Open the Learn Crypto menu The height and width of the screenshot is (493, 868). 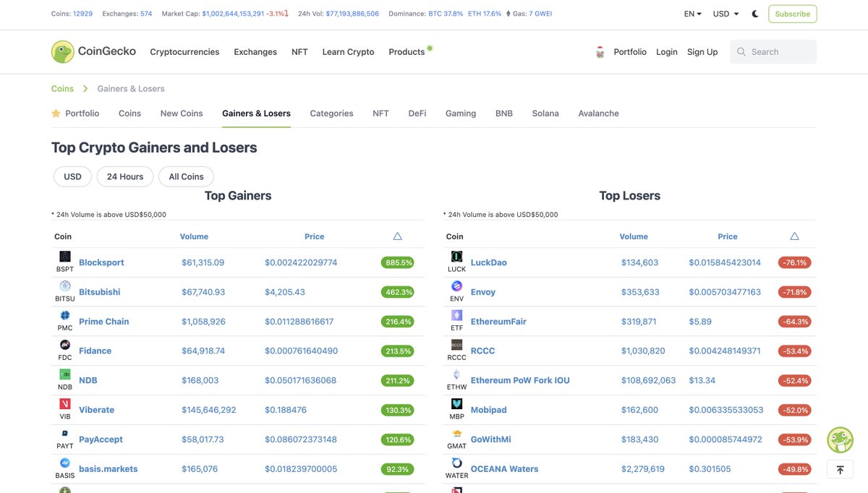click(348, 52)
